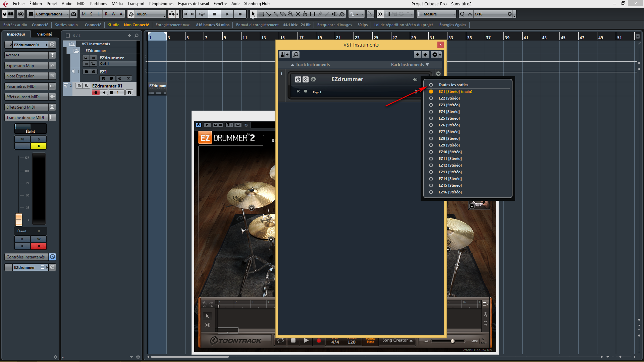The height and width of the screenshot is (362, 644).
Task: Expand the Accords inspector section
Action: (x=30, y=55)
